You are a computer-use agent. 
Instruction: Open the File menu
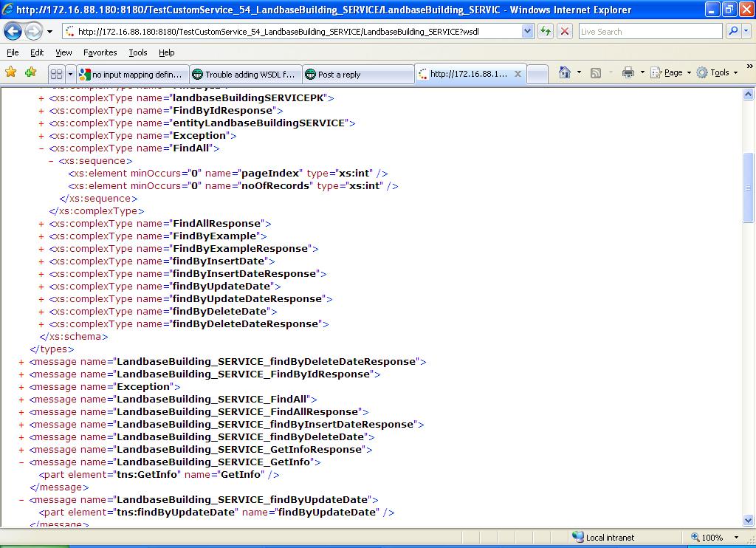coord(13,52)
